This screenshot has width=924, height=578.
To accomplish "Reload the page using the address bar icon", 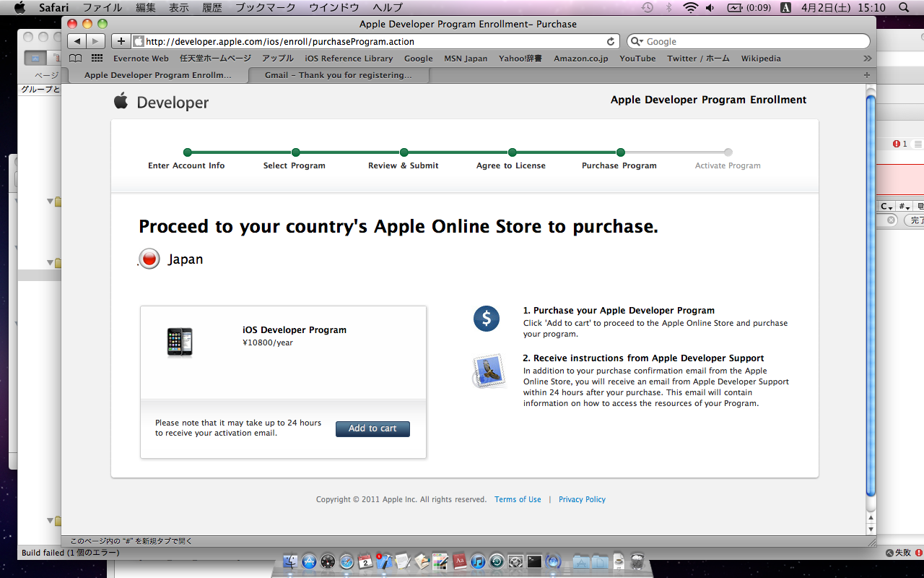I will (x=611, y=42).
